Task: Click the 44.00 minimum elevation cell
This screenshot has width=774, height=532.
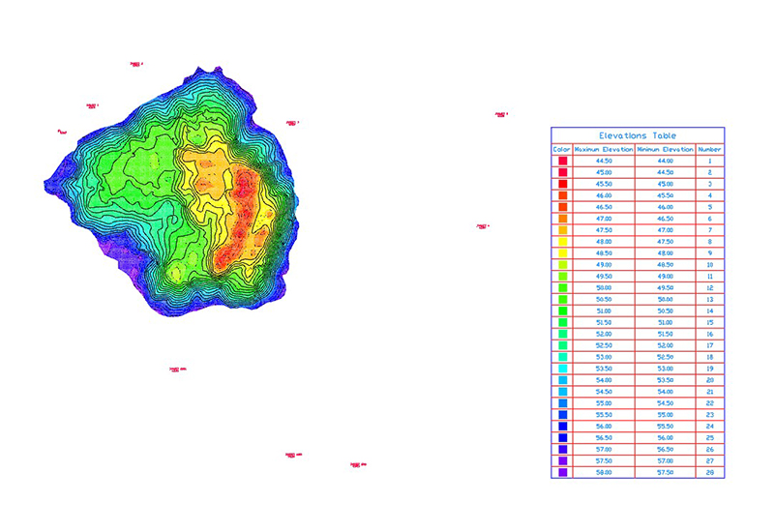Action: tap(665, 160)
